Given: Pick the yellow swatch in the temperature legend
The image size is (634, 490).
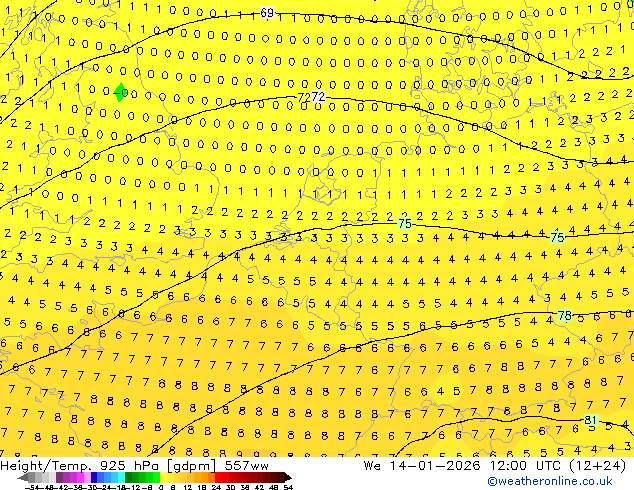Looking at the screenshot, I should pyautogui.click(x=163, y=477).
